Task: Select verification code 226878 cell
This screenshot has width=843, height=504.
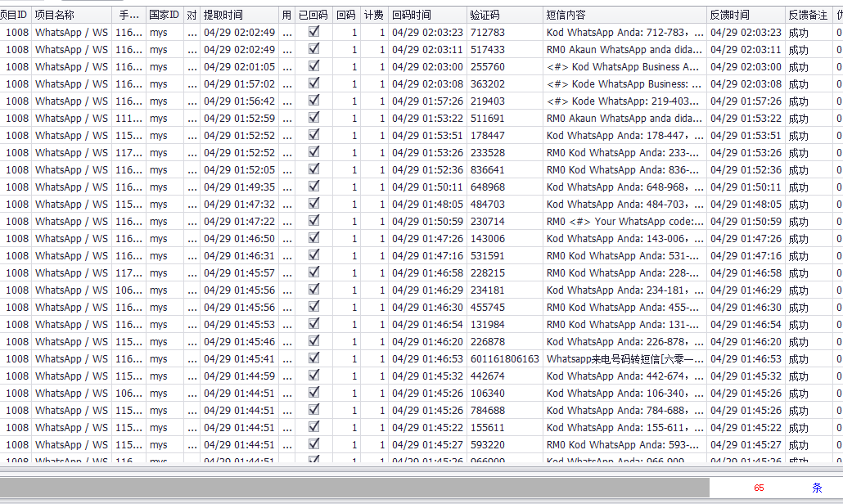Action: click(505, 342)
